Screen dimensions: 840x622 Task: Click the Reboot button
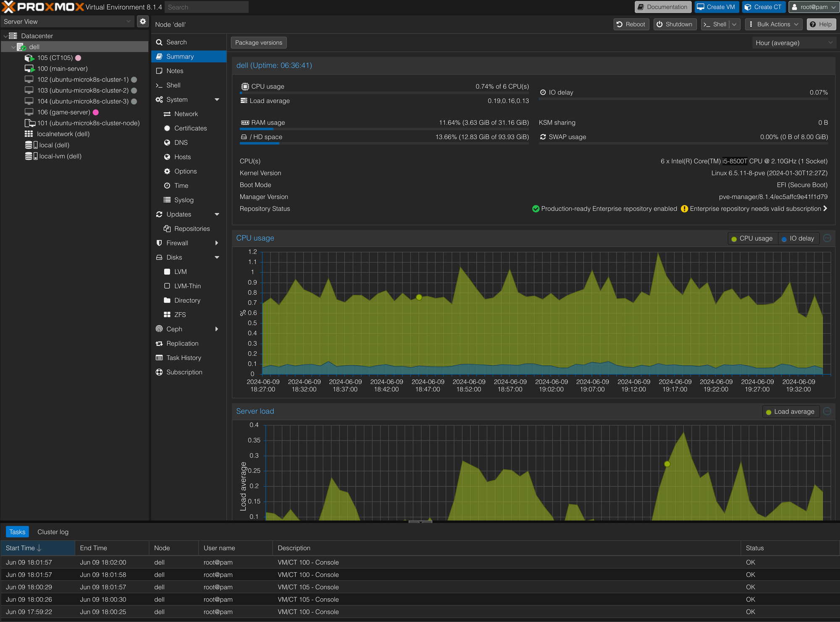point(631,24)
